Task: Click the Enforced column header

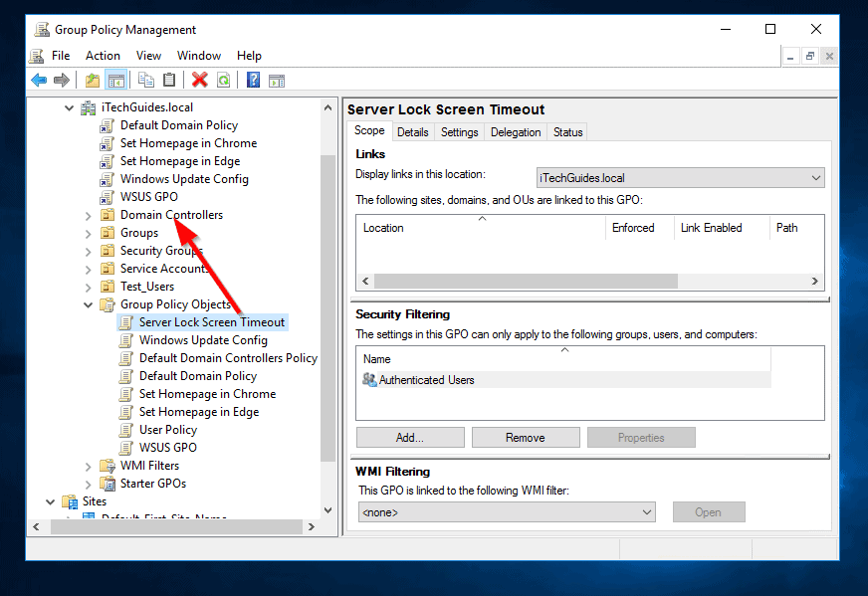Action: [639, 228]
